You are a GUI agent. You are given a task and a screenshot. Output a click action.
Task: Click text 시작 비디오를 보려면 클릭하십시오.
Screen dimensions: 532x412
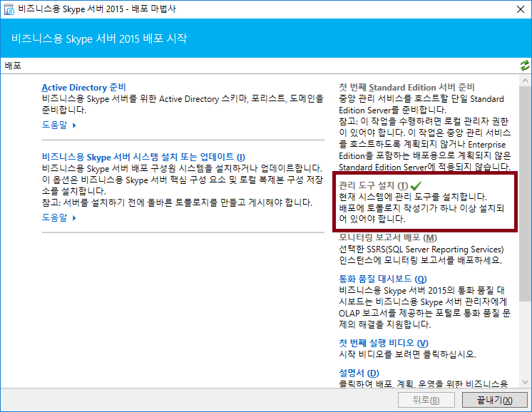click(x=407, y=354)
